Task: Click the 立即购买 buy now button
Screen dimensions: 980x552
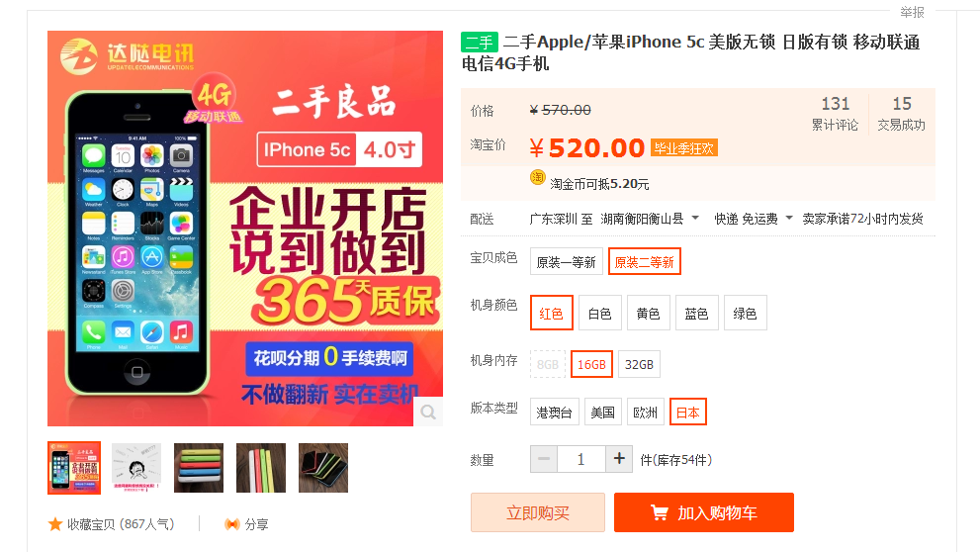Action: [538, 512]
